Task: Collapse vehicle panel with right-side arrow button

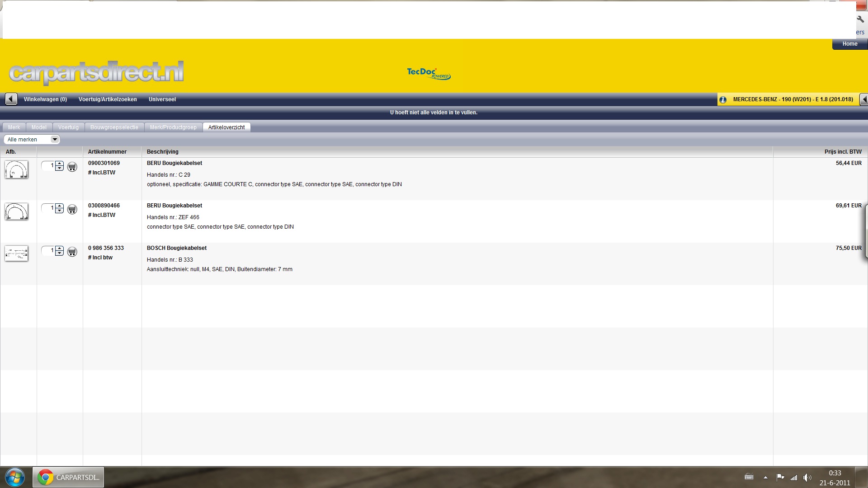Action: click(x=864, y=99)
